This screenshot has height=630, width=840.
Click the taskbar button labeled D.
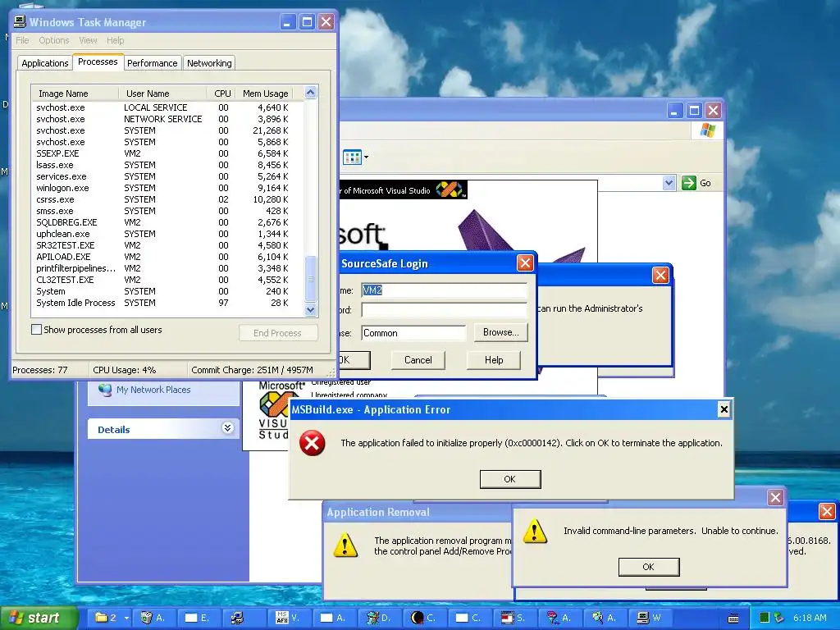tap(378, 618)
